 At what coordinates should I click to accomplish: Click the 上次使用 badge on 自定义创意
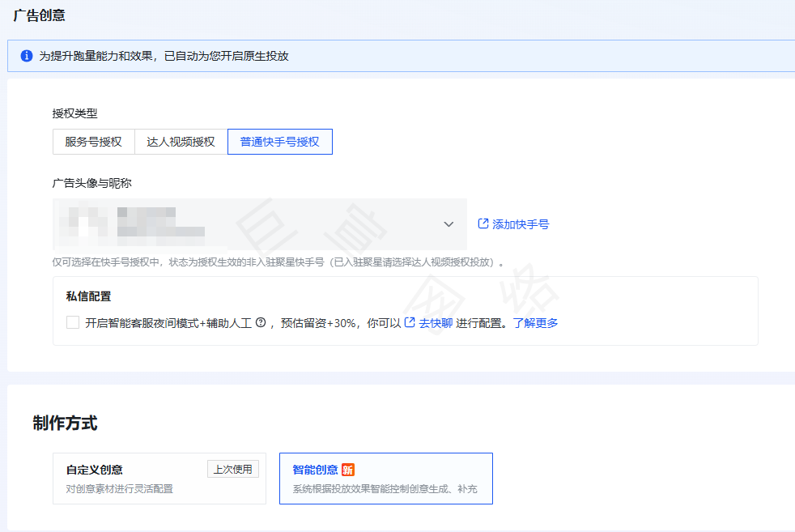point(233,468)
